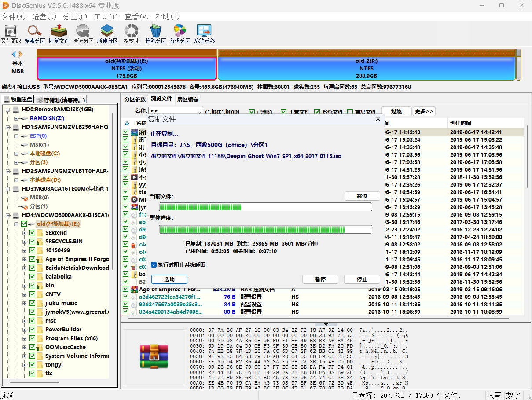Uncheck the jiuku_music folder checkbox

click(x=32, y=303)
